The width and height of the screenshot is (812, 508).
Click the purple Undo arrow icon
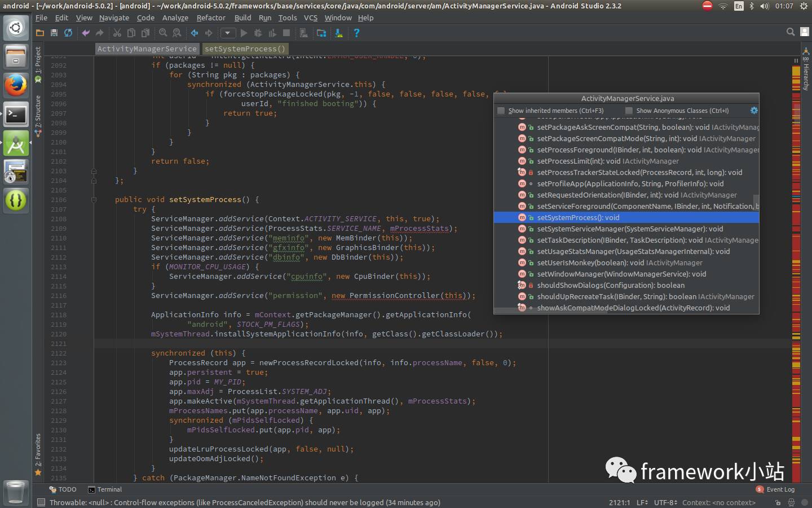coord(86,33)
